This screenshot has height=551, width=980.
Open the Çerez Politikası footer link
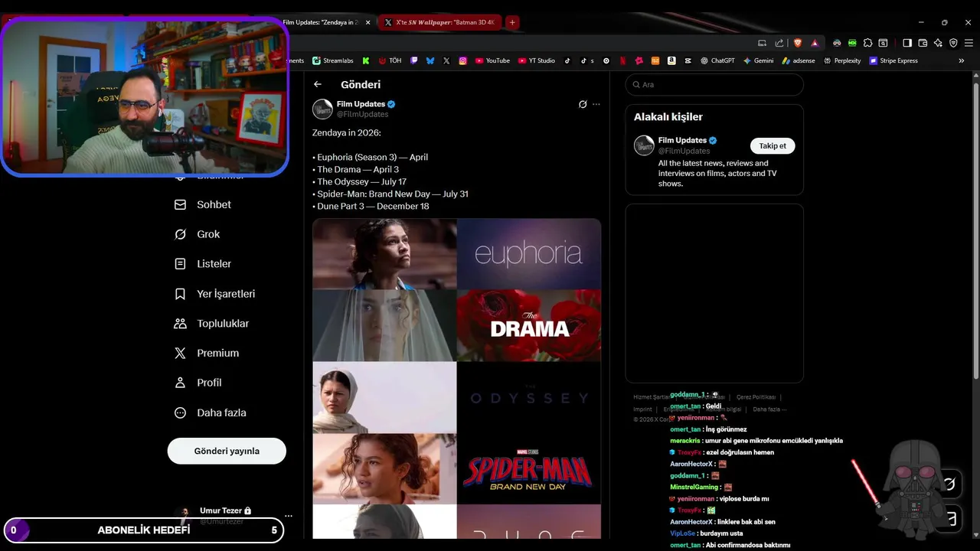tap(756, 397)
